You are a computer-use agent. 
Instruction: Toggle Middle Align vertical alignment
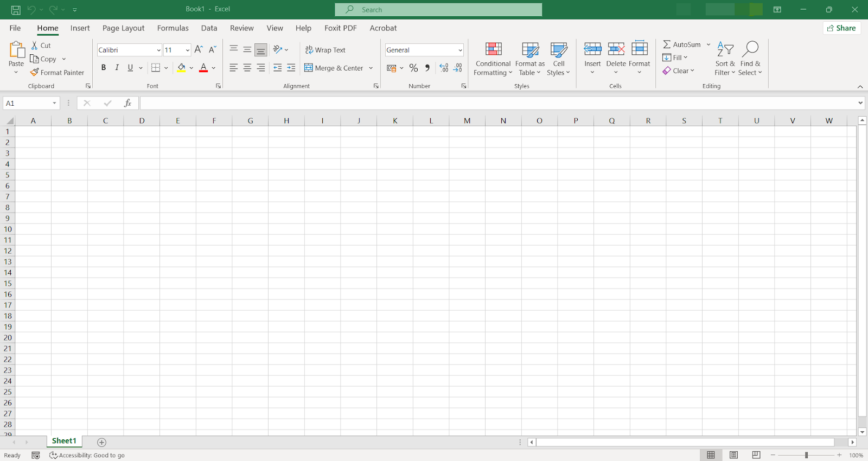point(247,49)
